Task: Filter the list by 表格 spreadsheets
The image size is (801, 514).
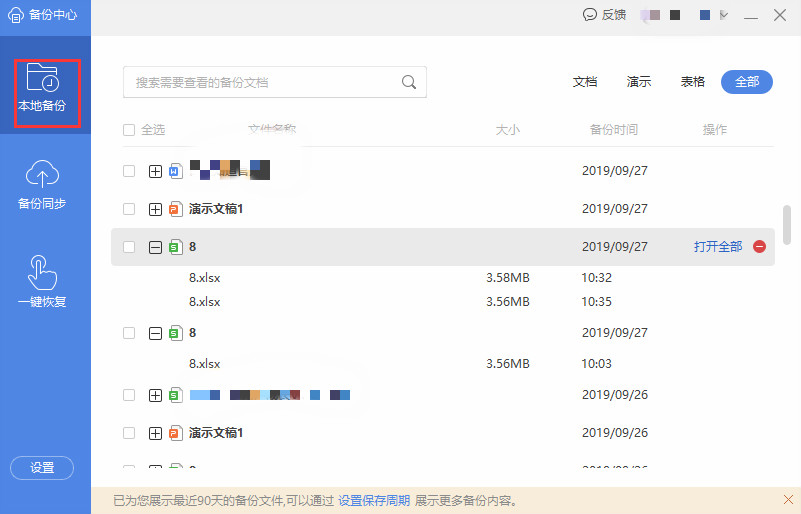Action: point(693,82)
